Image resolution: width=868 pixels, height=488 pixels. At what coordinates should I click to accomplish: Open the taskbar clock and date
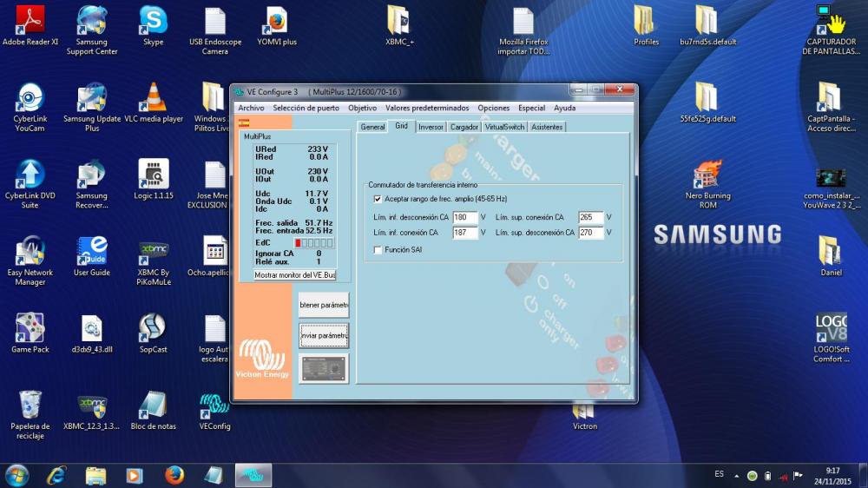832,476
